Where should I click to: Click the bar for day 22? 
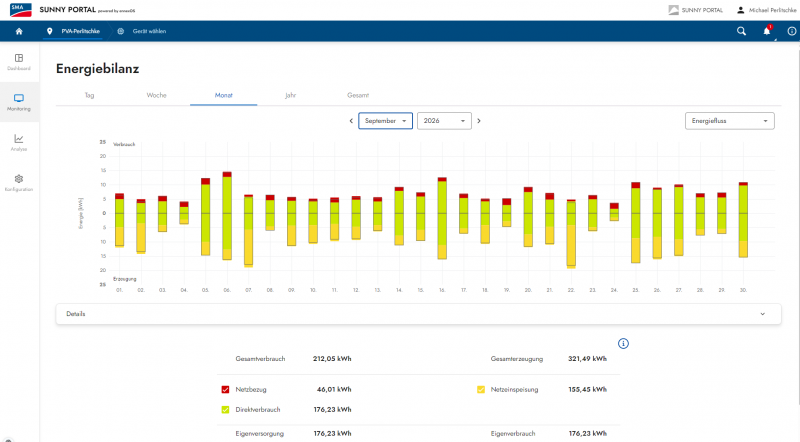pyautogui.click(x=571, y=234)
